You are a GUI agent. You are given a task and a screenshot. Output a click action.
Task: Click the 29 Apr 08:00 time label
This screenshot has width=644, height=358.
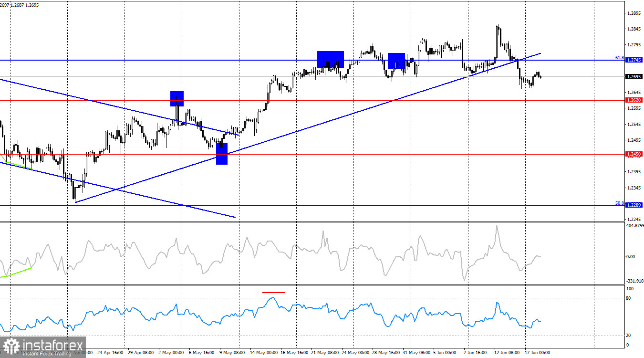141,353
